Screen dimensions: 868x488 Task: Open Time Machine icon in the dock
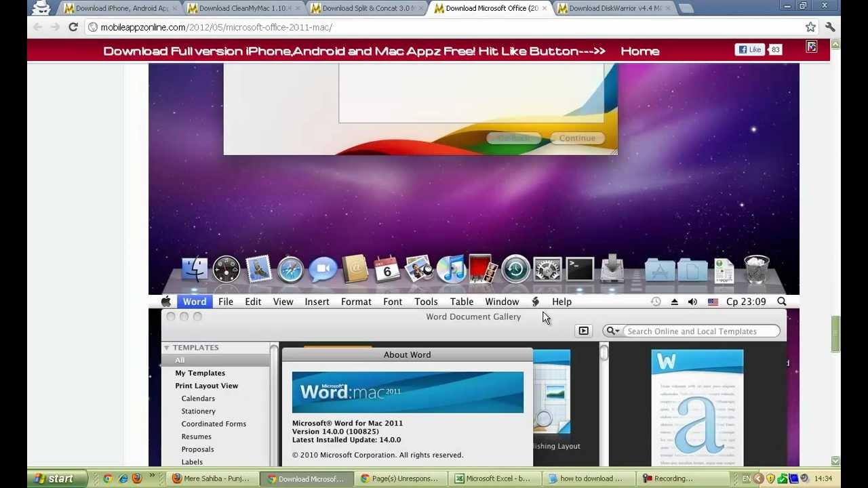tap(515, 269)
